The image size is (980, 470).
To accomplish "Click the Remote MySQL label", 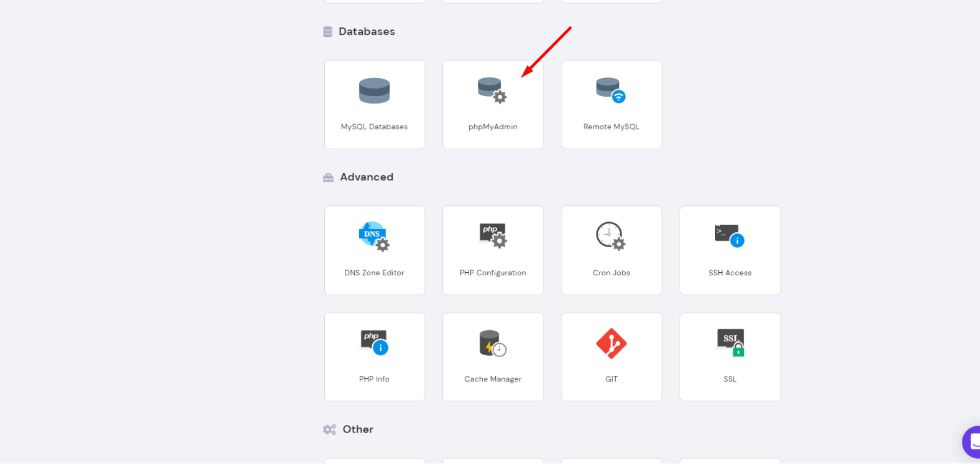I will pyautogui.click(x=611, y=127).
